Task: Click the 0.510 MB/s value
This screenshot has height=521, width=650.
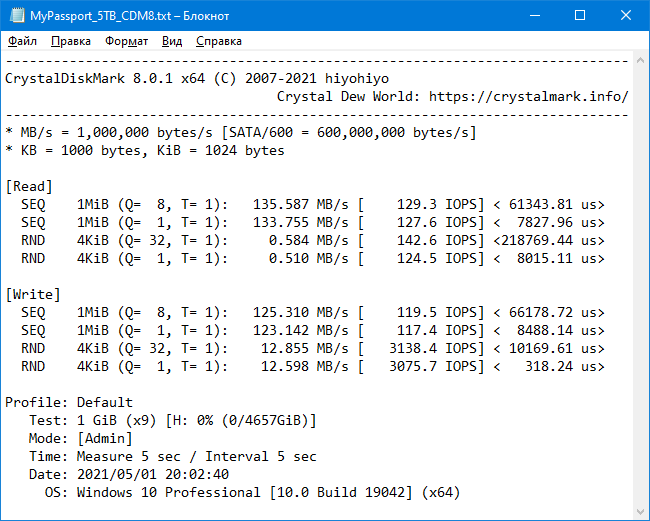Action: coord(308,259)
